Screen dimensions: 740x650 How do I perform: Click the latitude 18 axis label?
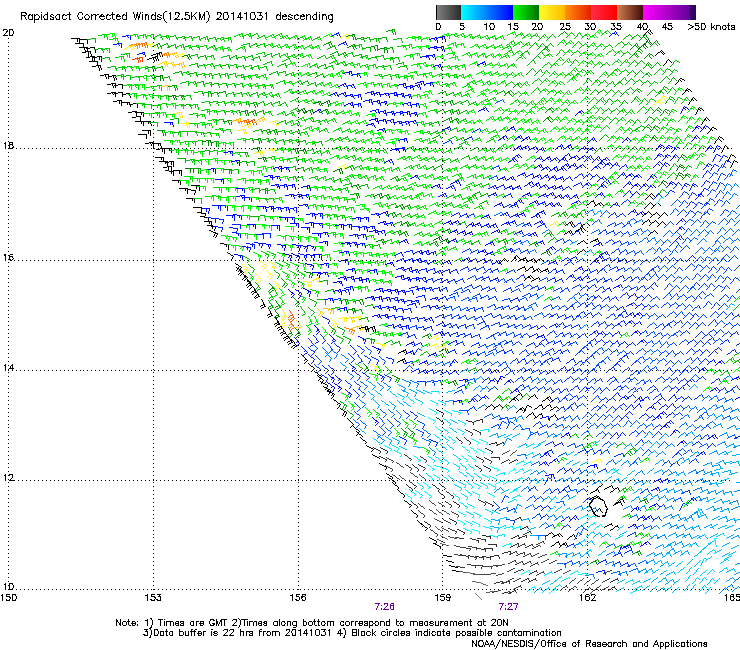(x=8, y=145)
